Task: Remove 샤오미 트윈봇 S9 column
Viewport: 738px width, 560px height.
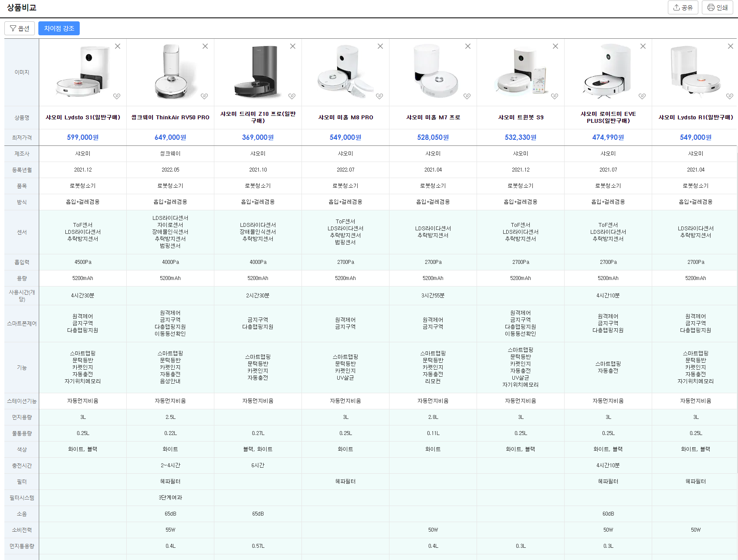Action: pyautogui.click(x=555, y=46)
